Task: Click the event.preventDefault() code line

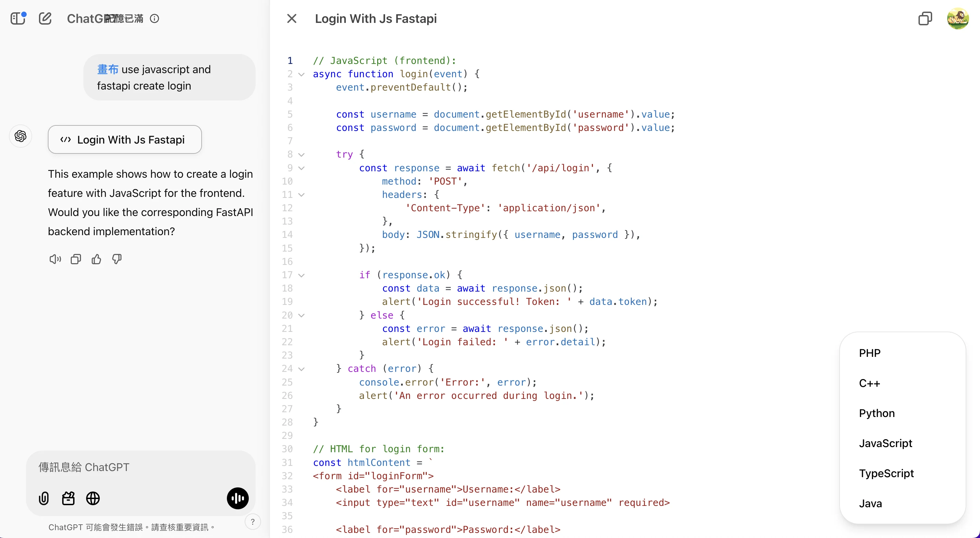Action: 401,88
